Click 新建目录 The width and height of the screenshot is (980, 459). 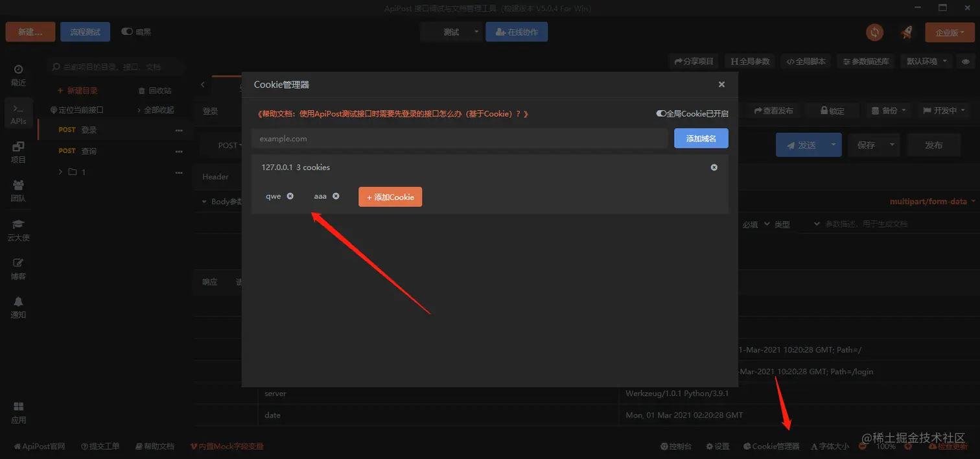point(78,91)
